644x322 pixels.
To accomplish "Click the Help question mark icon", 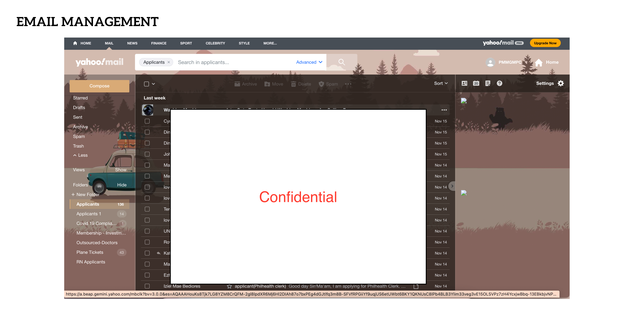I will [x=499, y=83].
